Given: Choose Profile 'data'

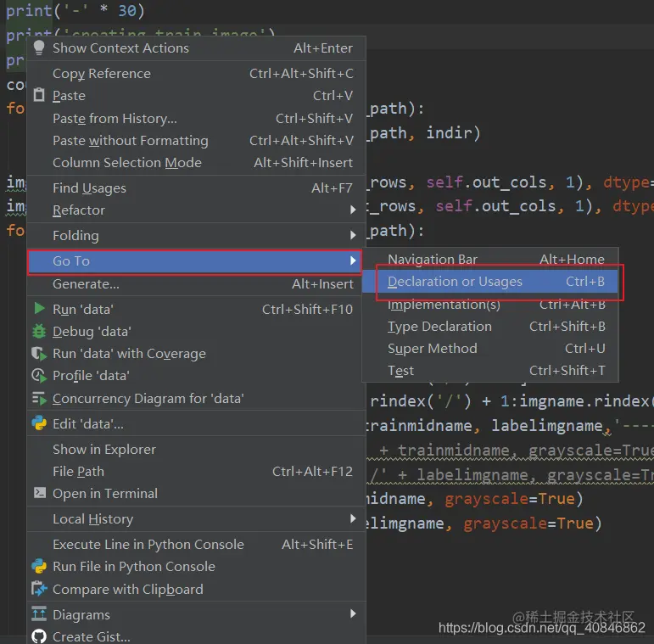Looking at the screenshot, I should point(197,376).
